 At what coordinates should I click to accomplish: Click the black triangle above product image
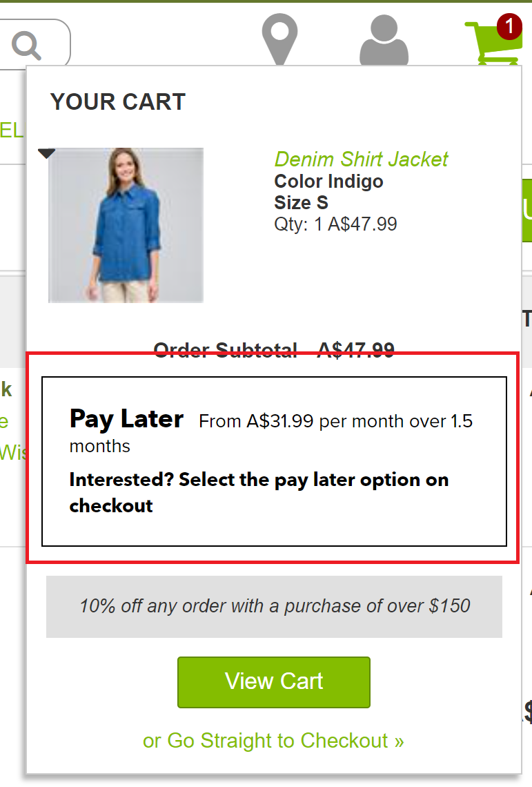click(x=46, y=153)
